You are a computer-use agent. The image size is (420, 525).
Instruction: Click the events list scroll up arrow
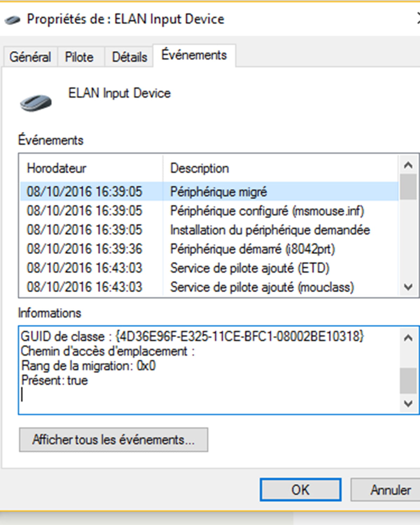point(408,165)
